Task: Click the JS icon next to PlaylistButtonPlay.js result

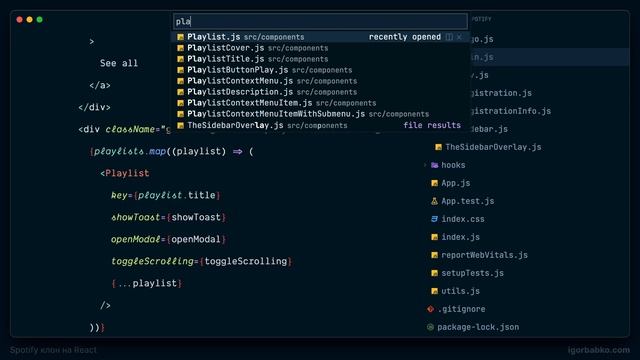Action: coord(180,70)
